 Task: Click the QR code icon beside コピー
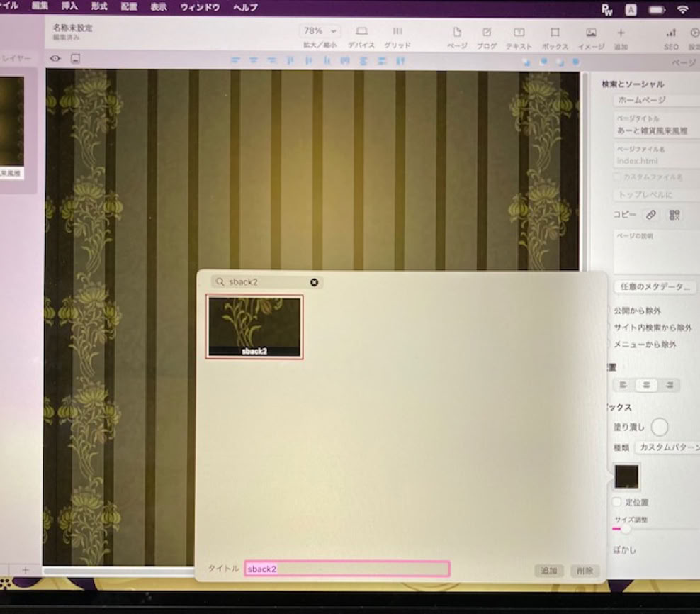coord(674,215)
